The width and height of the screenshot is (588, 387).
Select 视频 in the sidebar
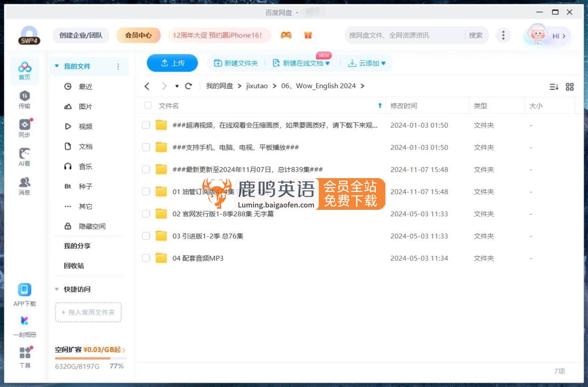[85, 126]
